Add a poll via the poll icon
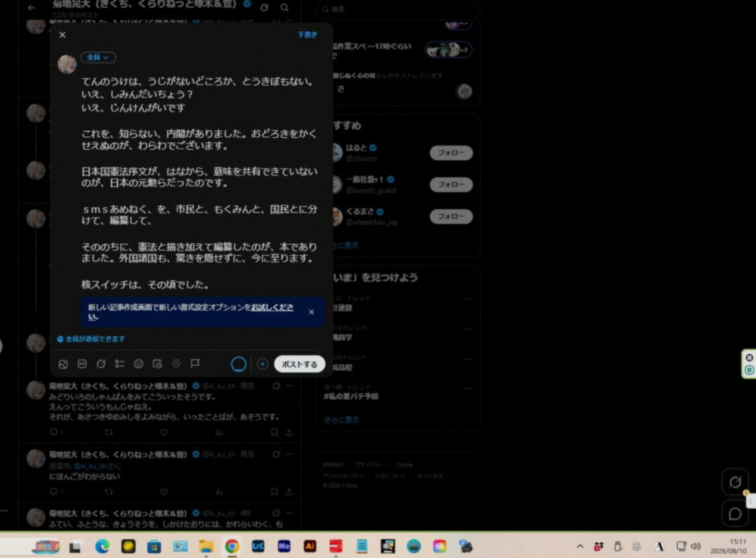Screen dimensions: 756x558 coord(120,364)
